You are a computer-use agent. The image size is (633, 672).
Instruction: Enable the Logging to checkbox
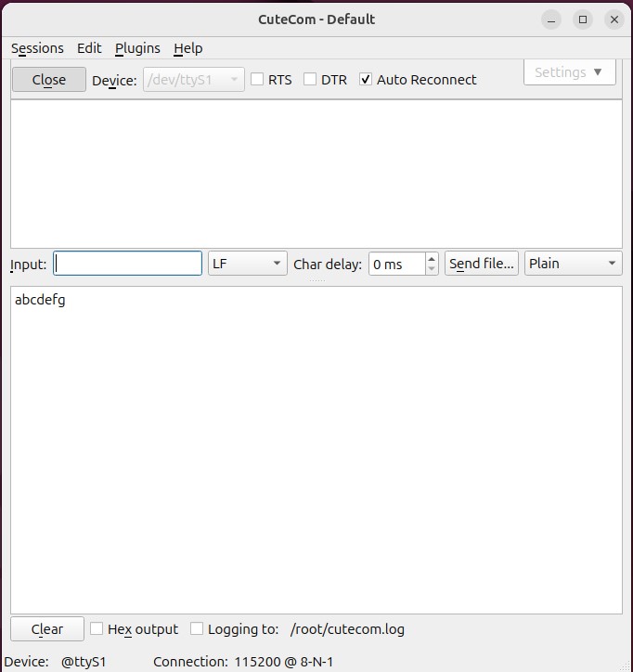(235, 629)
